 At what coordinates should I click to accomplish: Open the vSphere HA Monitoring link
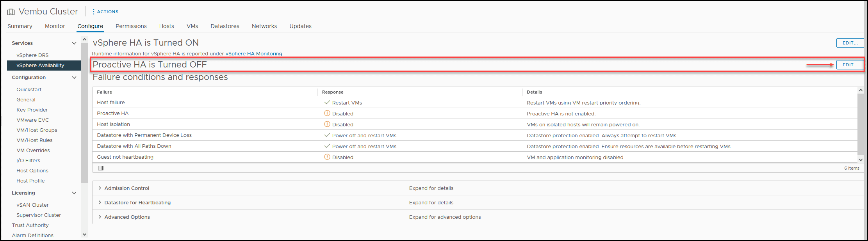point(254,54)
